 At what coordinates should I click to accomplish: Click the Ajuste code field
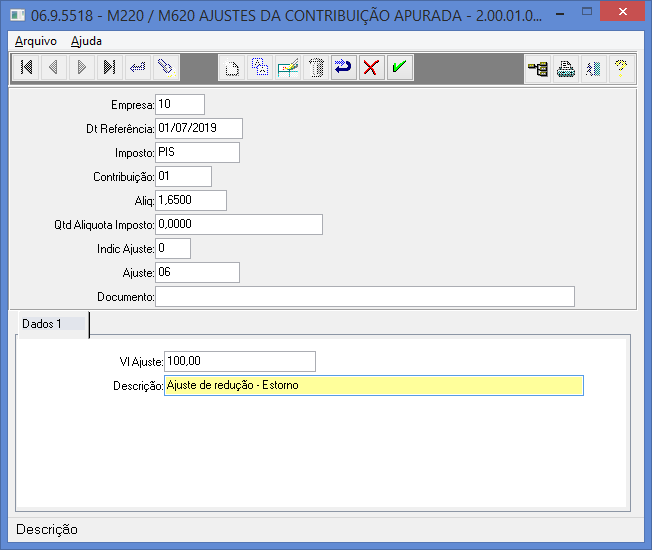tap(198, 273)
